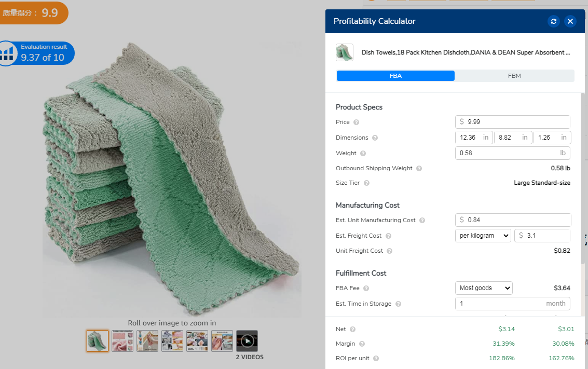The height and width of the screenshot is (369, 588).
Task: Expand the Most goods FBA fee dropdown
Action: click(483, 288)
